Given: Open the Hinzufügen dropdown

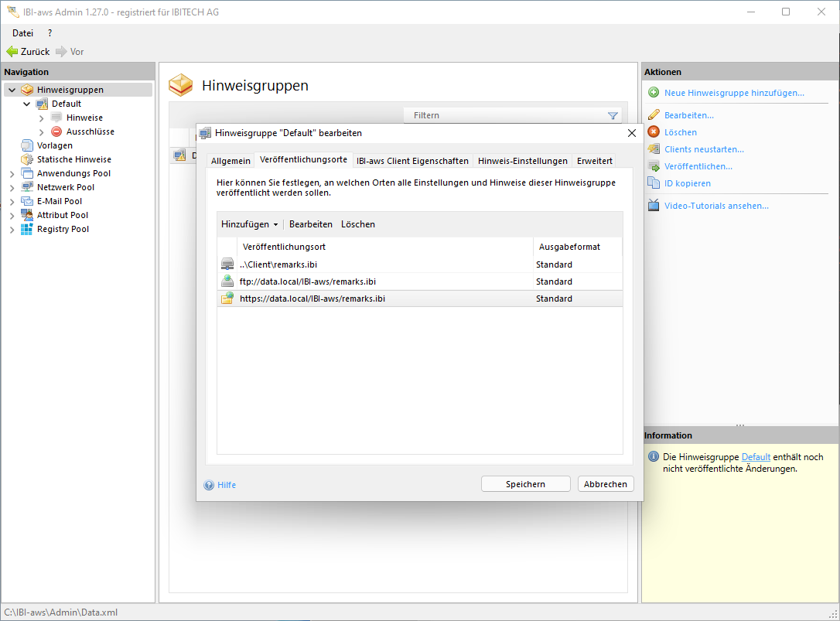Looking at the screenshot, I should [x=249, y=224].
